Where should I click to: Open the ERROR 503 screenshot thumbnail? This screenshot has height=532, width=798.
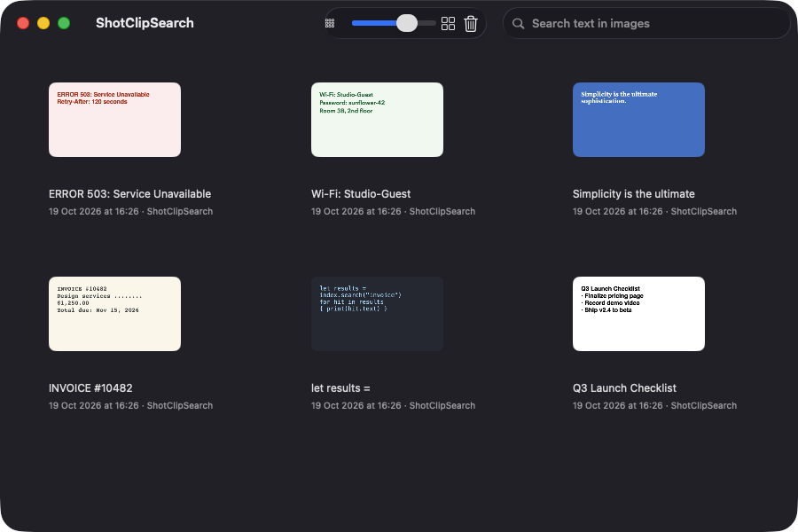click(114, 120)
